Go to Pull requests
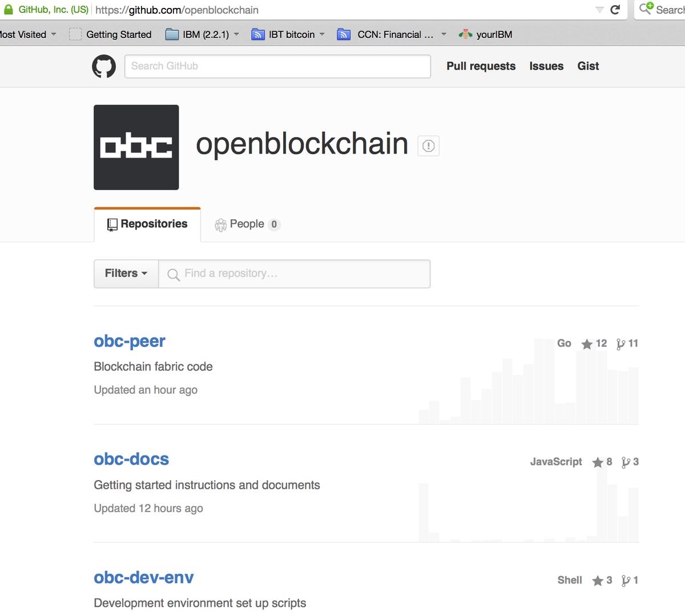Image resolution: width=685 pixels, height=616 pixels. pos(481,66)
